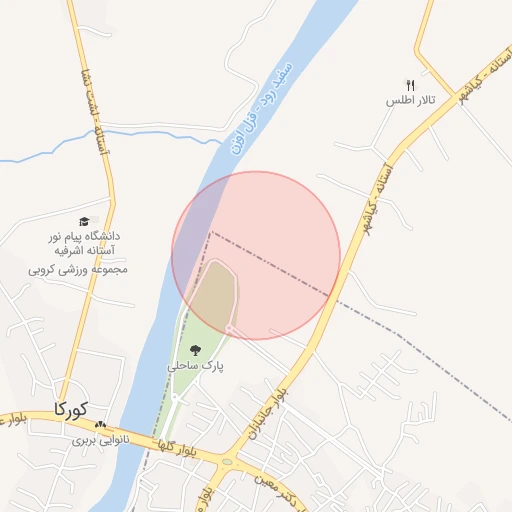512x512 pixels.
Task: Click the green roundabout on بلوار گلها
Action: [227, 462]
